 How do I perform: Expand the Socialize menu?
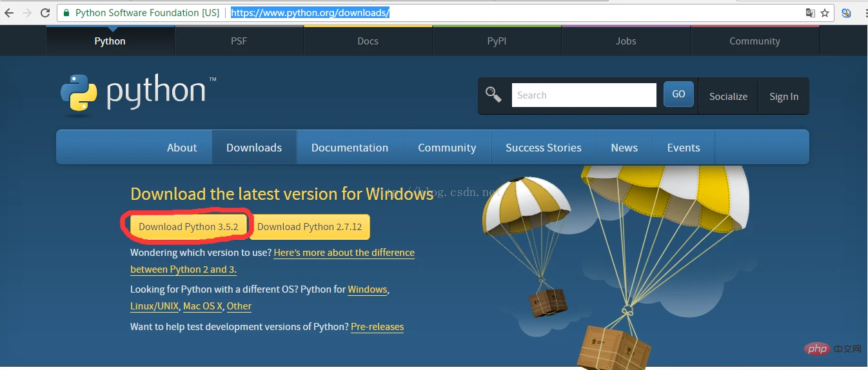[728, 97]
